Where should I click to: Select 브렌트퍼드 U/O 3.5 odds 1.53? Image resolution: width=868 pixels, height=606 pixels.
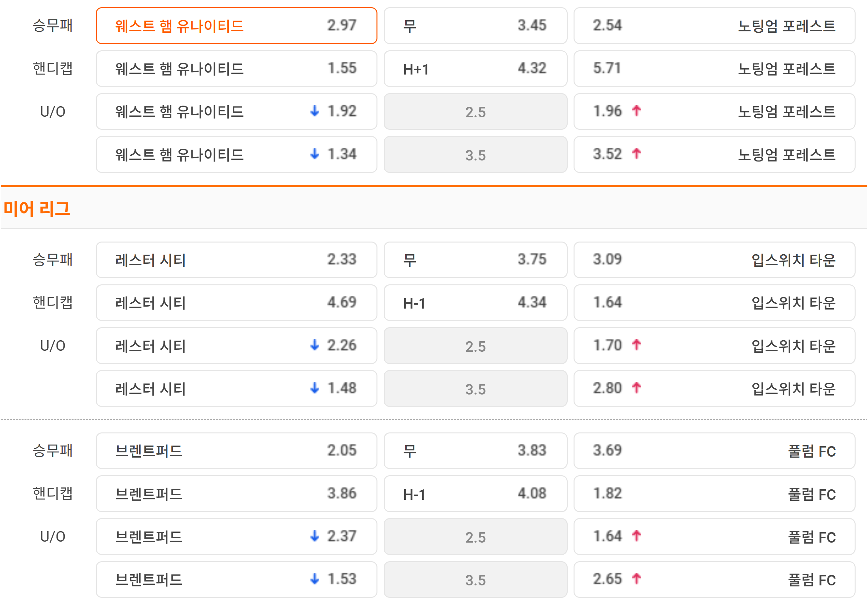coord(236,580)
